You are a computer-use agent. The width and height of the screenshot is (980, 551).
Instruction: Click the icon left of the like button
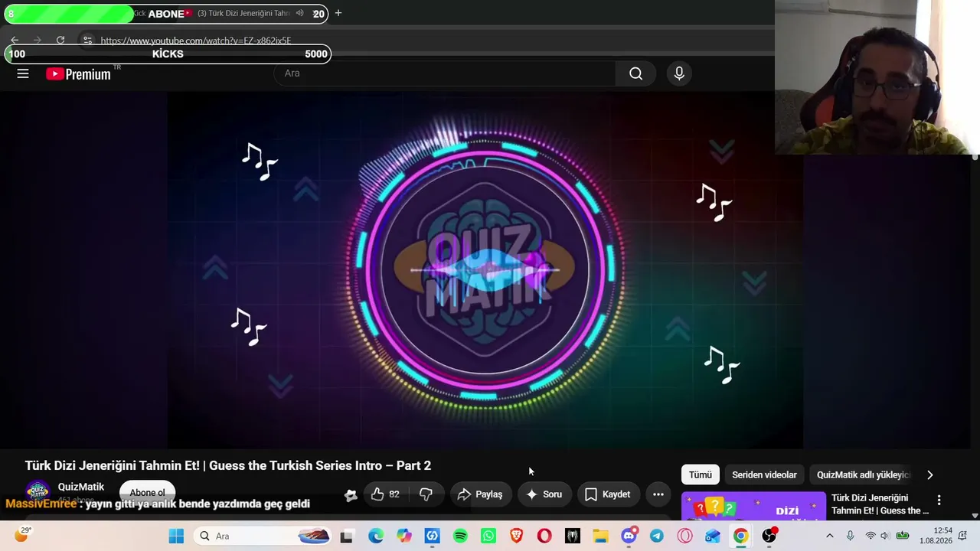pos(351,495)
